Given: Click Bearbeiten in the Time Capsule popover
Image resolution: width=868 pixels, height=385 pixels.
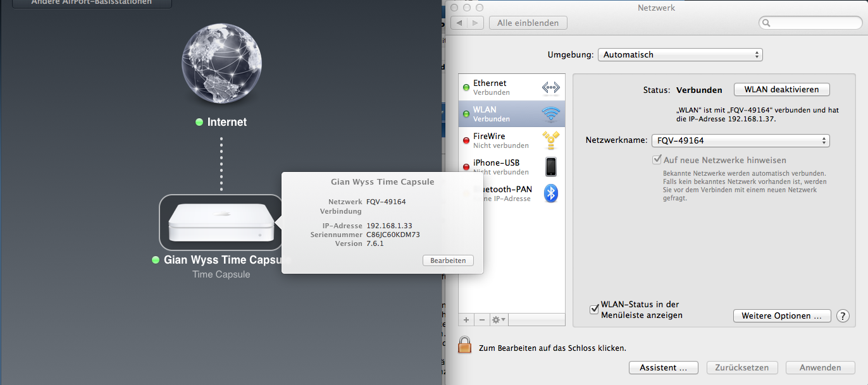Looking at the screenshot, I should coord(448,260).
